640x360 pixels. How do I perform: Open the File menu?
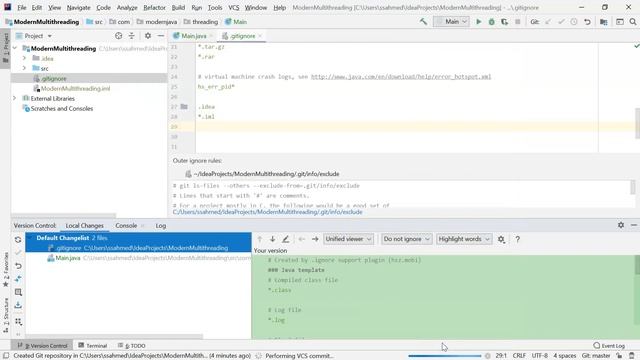pos(22,7)
